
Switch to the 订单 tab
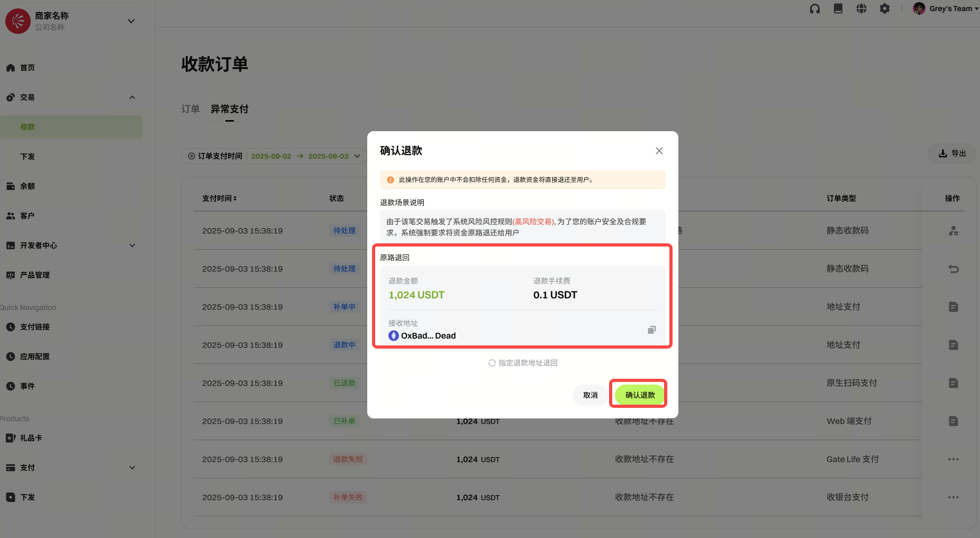[x=190, y=109]
